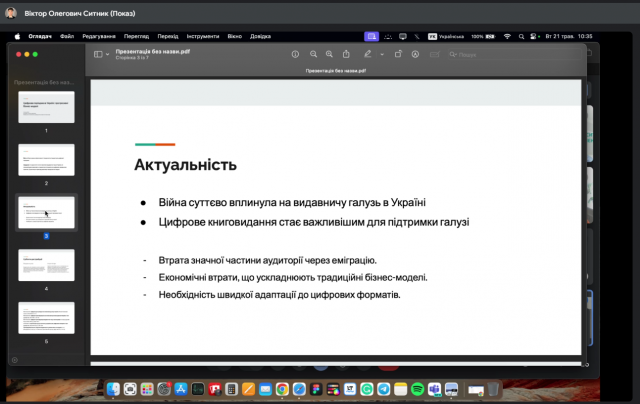640x404 pixels.
Task: Open the Вікно menu
Action: (x=235, y=36)
